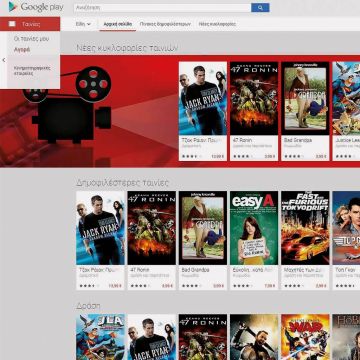
Task: Click Τοπ Γκαν title text
Action: (345, 270)
